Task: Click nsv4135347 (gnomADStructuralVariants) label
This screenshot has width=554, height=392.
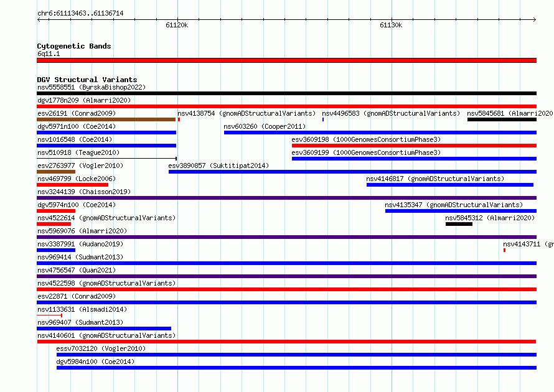Action: click(454, 205)
